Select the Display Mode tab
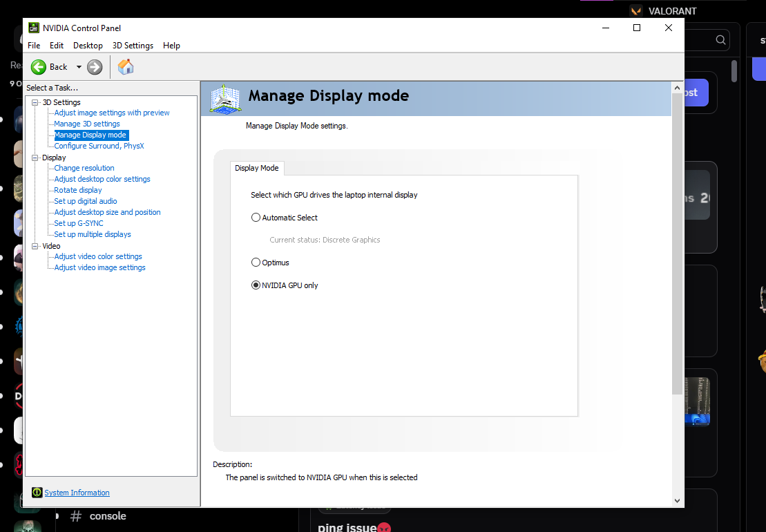Screen dimensions: 766x532 pyautogui.click(x=256, y=168)
